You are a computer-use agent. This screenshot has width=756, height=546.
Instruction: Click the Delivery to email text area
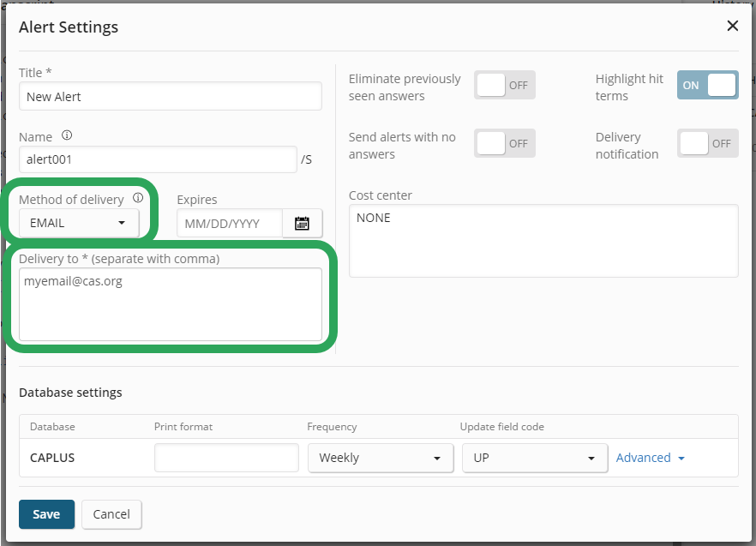tap(170, 304)
